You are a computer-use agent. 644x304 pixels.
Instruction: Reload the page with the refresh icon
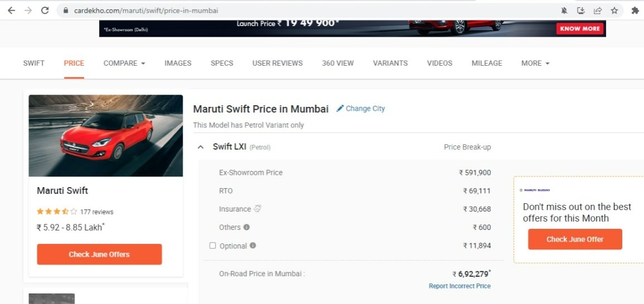pos(45,11)
